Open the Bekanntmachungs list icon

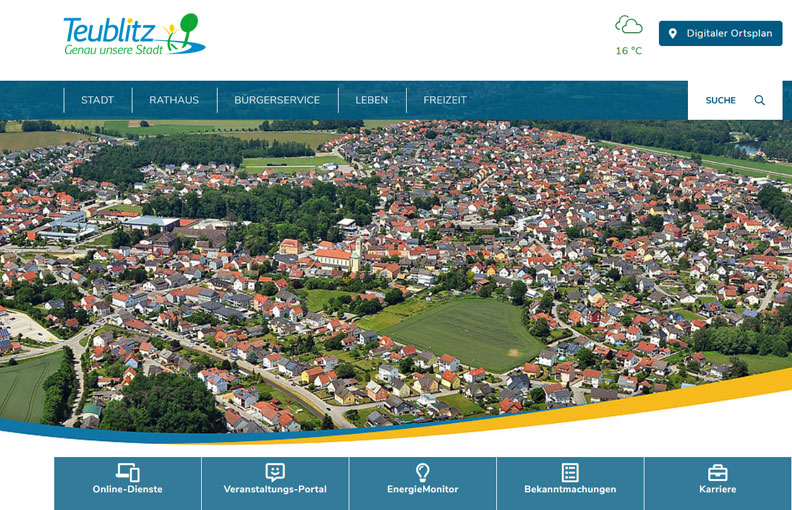click(570, 472)
